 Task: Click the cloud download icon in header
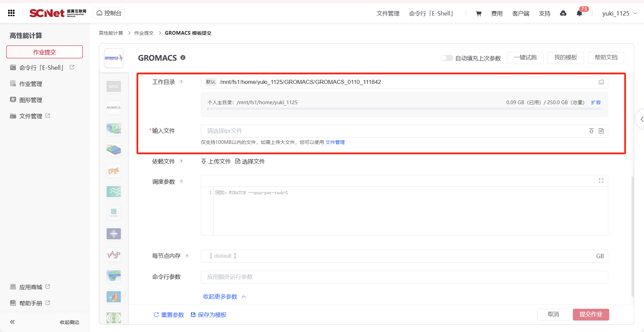(563, 13)
